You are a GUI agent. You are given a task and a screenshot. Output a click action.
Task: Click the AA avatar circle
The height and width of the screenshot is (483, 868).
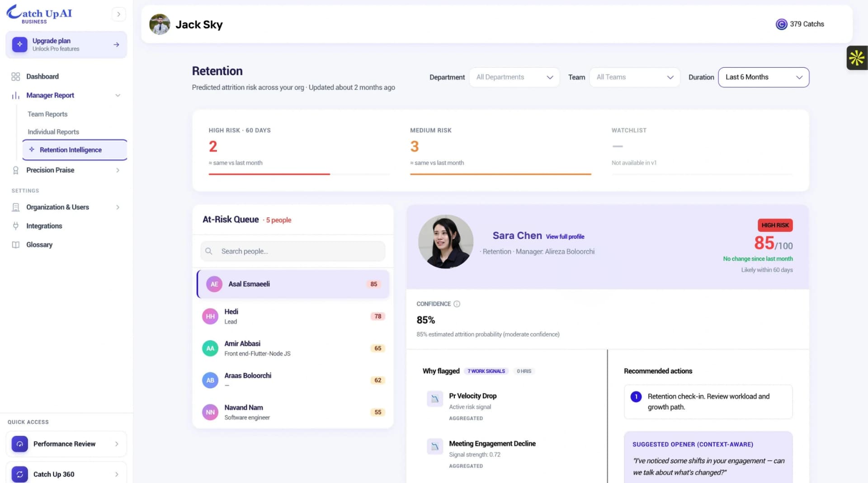210,348
